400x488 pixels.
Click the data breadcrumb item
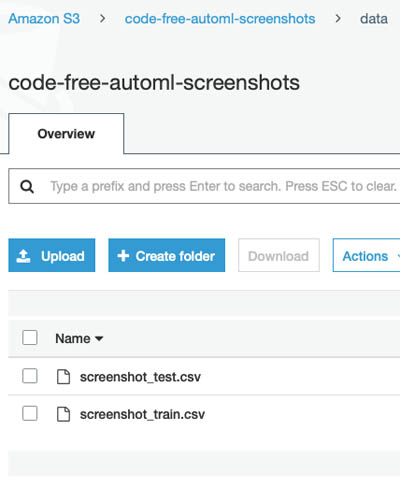[374, 19]
